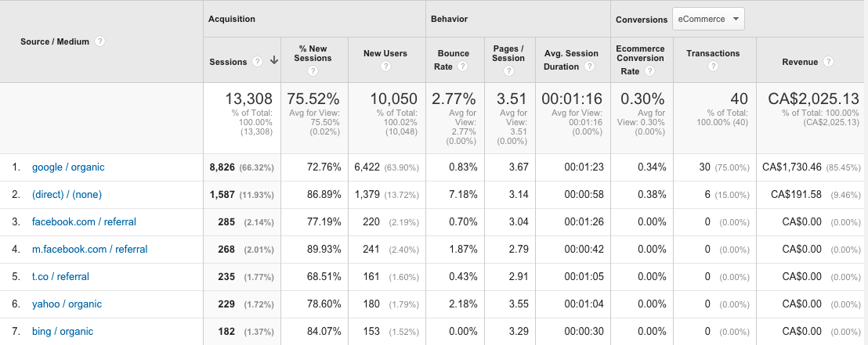Image resolution: width=868 pixels, height=345 pixels.
Task: Click help icon beside Source / Medium
Action: [100, 41]
